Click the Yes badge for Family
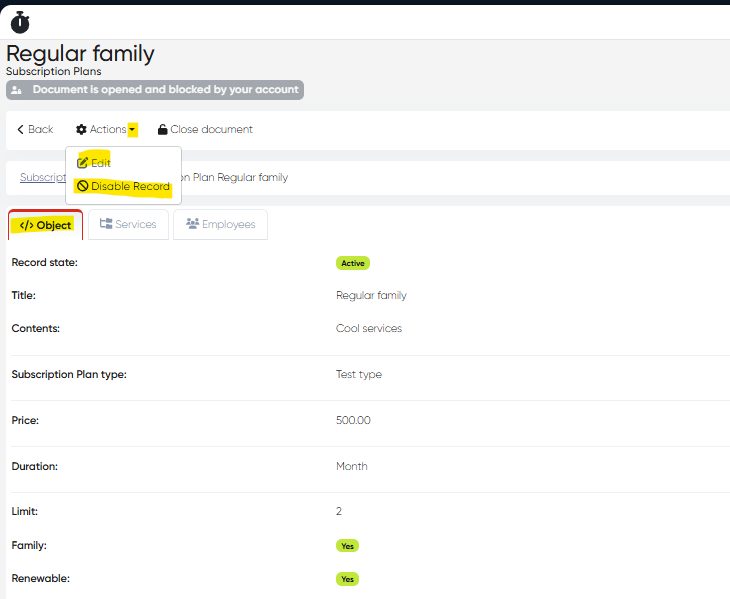Image resolution: width=730 pixels, height=599 pixels. click(x=348, y=546)
